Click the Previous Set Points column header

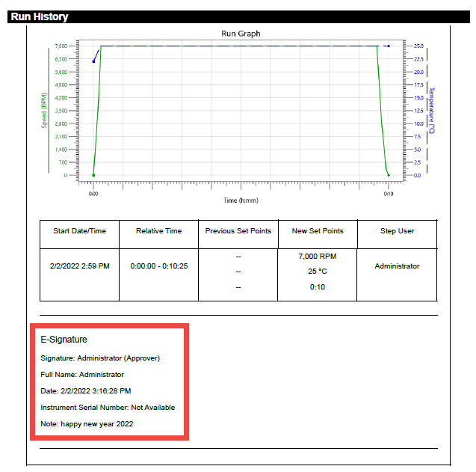(x=238, y=231)
